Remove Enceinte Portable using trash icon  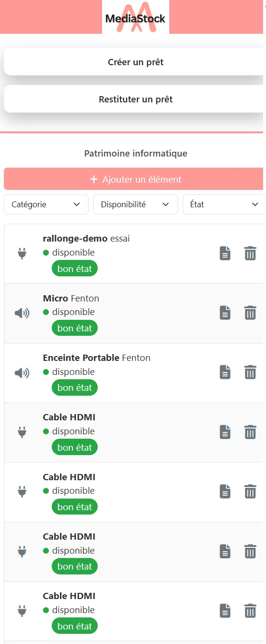pyautogui.click(x=250, y=372)
